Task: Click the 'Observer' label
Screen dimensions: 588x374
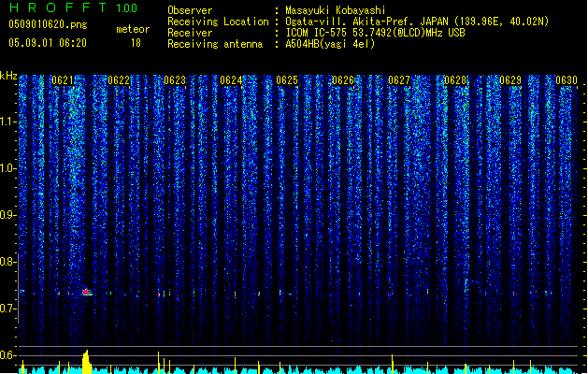Action: tap(190, 10)
